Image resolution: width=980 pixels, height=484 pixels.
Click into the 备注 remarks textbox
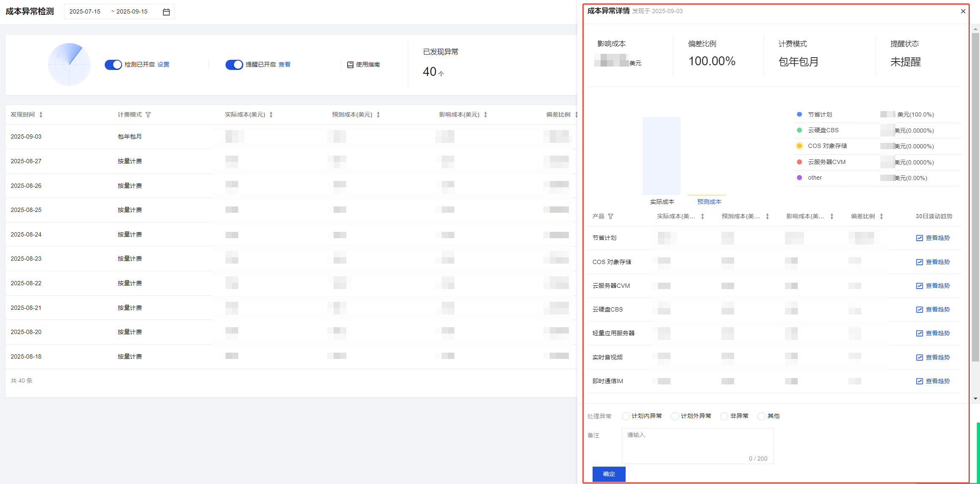point(697,445)
